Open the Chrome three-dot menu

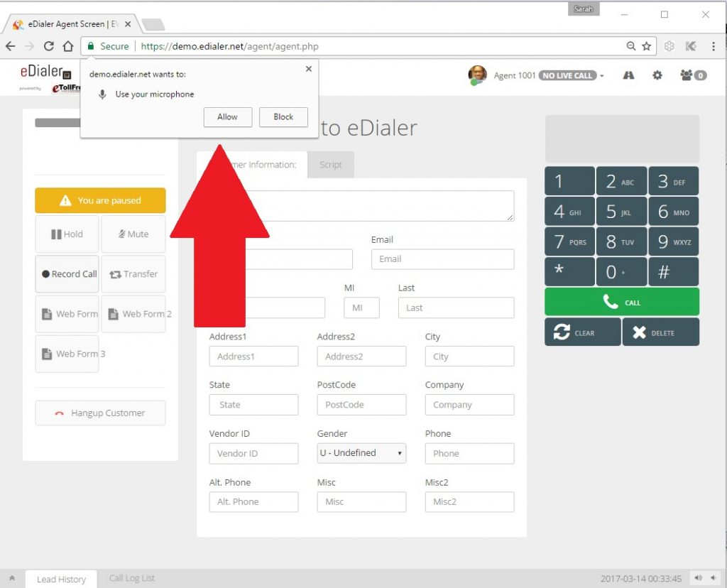[x=713, y=46]
